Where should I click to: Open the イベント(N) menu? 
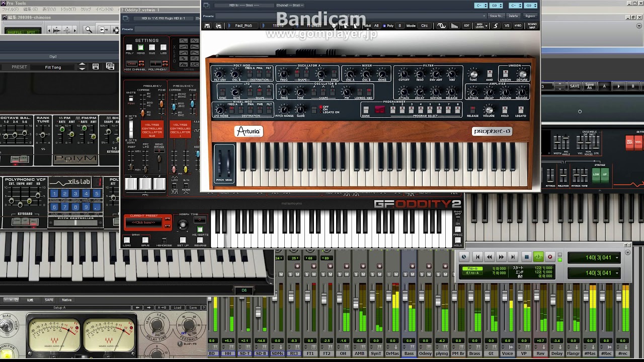pyautogui.click(x=105, y=10)
